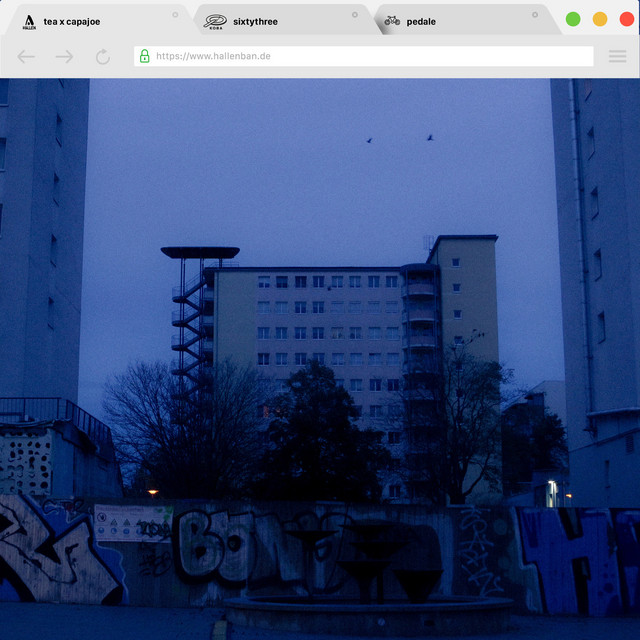Viewport: 640px width, 640px height.
Task: Focus the address bar with hallenban.de URL
Action: (x=363, y=56)
